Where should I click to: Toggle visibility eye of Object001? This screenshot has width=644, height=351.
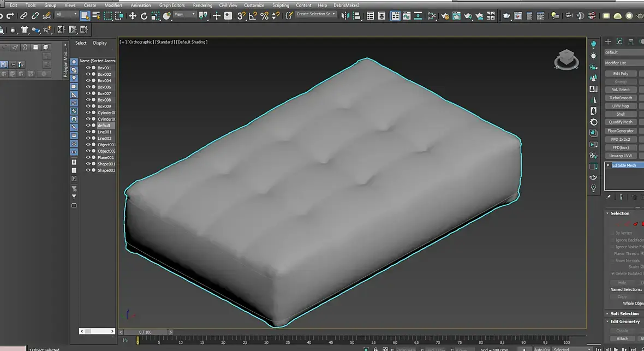[88, 145]
